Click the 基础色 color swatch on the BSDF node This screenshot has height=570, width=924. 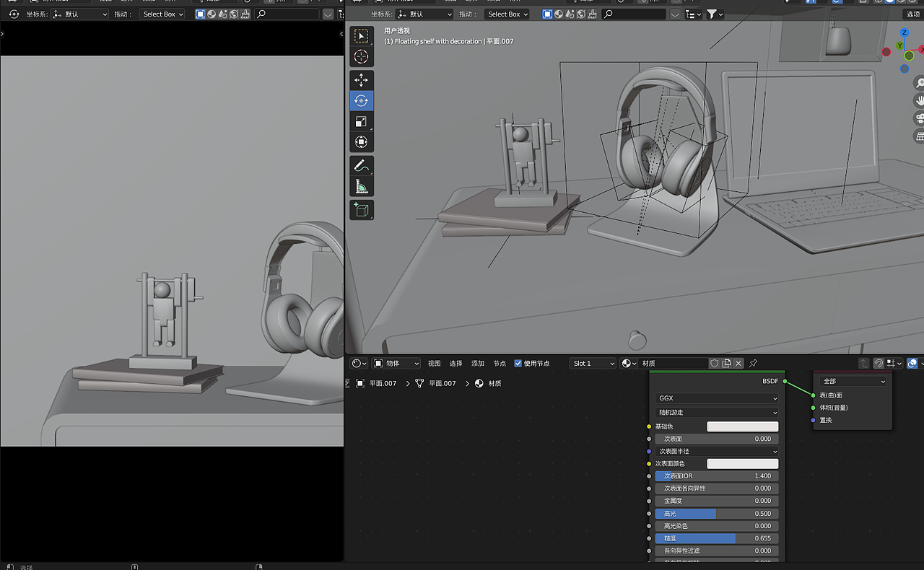[x=743, y=426]
